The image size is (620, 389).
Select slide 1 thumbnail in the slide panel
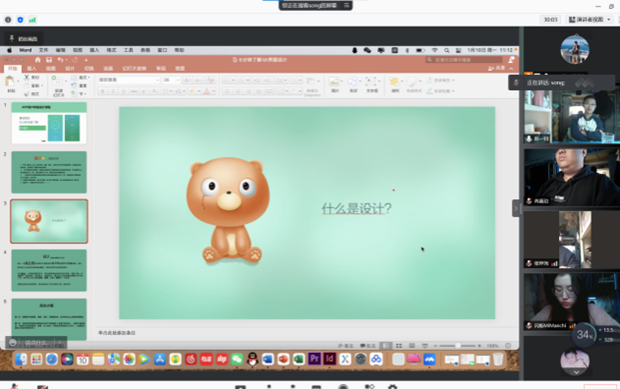(49, 123)
